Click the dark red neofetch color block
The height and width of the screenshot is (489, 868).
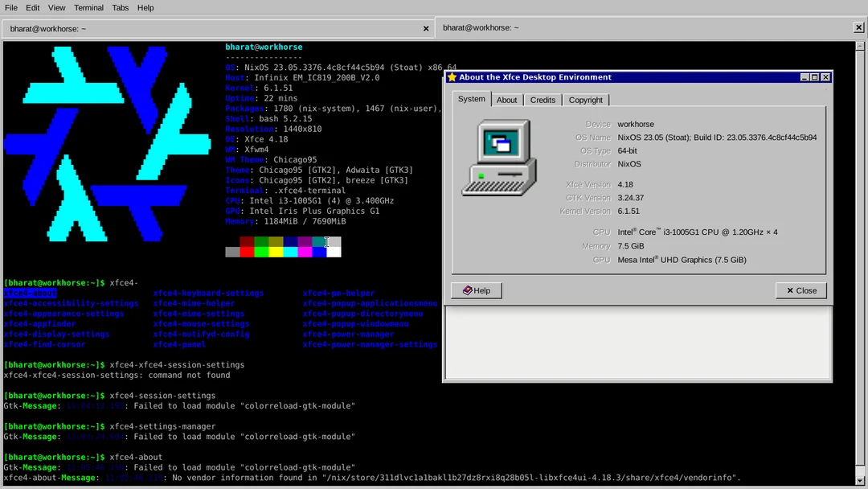tap(247, 241)
